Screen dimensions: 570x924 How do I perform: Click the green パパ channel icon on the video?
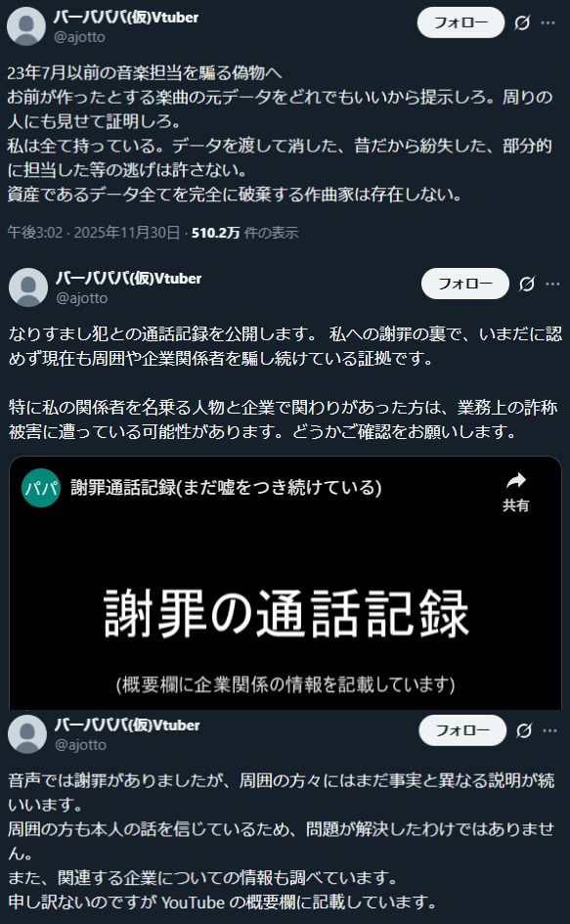point(41,488)
